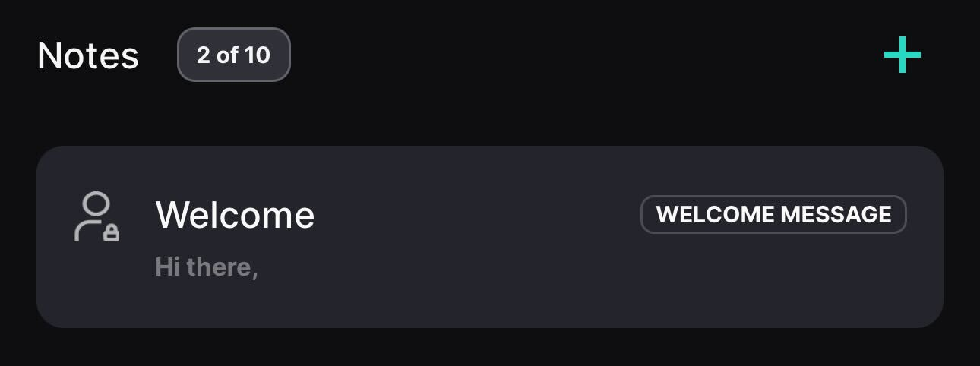Click the word Welcome in the note
Image resolution: width=980 pixels, height=366 pixels.
(235, 215)
